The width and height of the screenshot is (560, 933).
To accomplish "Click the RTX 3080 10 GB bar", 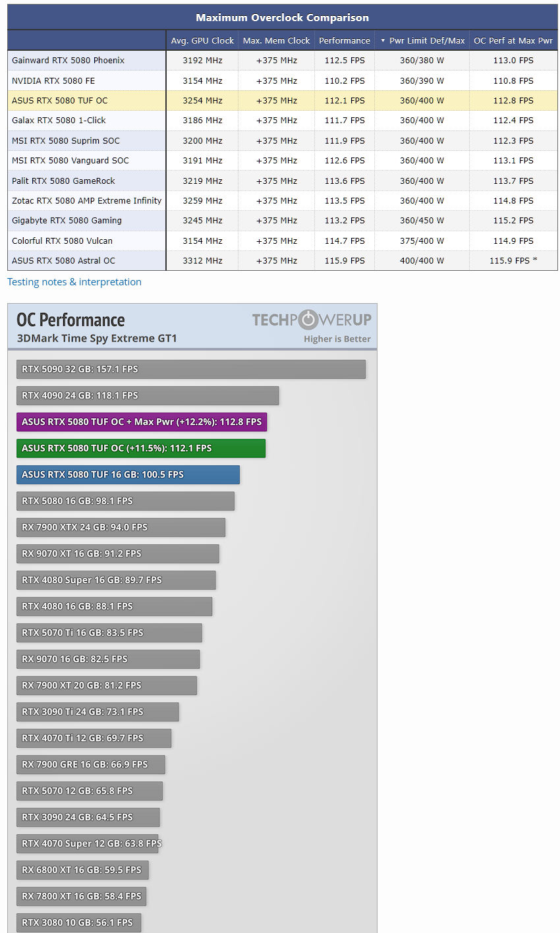I will 78,922.
